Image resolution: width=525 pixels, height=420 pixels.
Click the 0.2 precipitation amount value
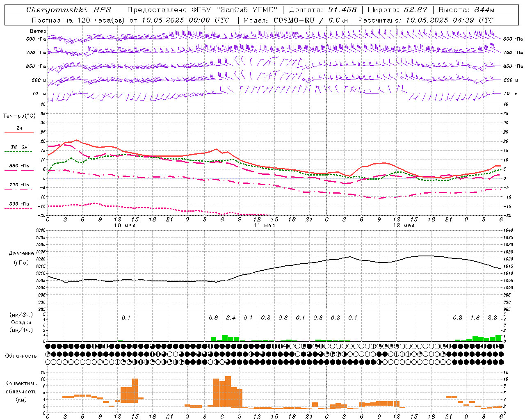tap(266, 317)
